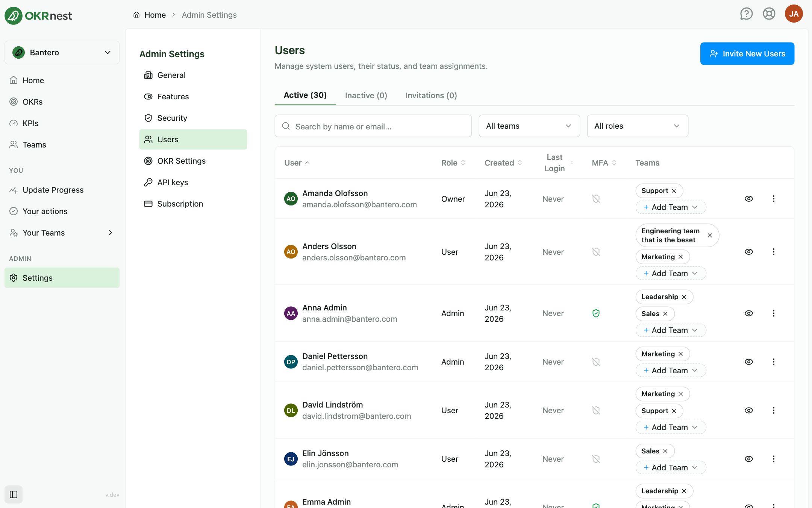Image resolution: width=812 pixels, height=508 pixels.
Task: Remove Leadership team from Anna Admin
Action: (684, 297)
